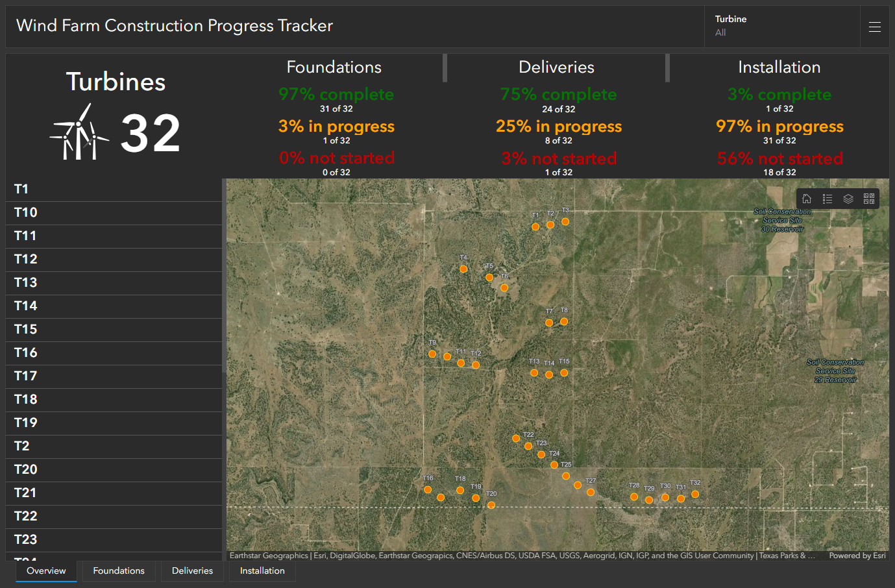Click the wind turbines icon beside 32
The height and width of the screenshot is (588, 895).
pos(79,133)
